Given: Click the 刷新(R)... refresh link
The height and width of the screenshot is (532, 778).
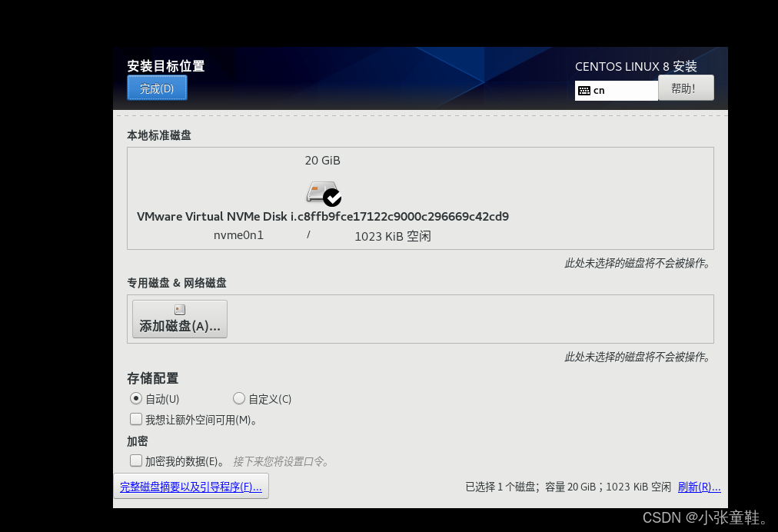Looking at the screenshot, I should (x=699, y=487).
